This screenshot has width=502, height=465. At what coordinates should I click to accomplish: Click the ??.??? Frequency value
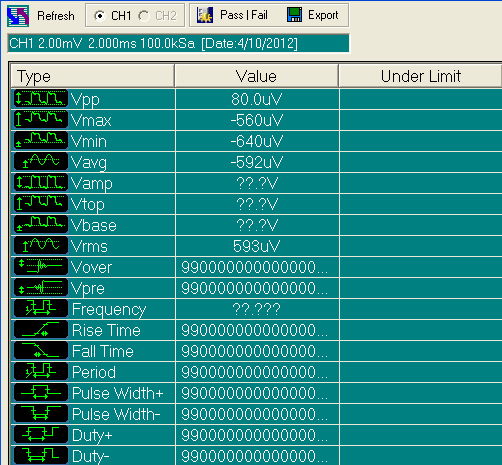(x=256, y=309)
